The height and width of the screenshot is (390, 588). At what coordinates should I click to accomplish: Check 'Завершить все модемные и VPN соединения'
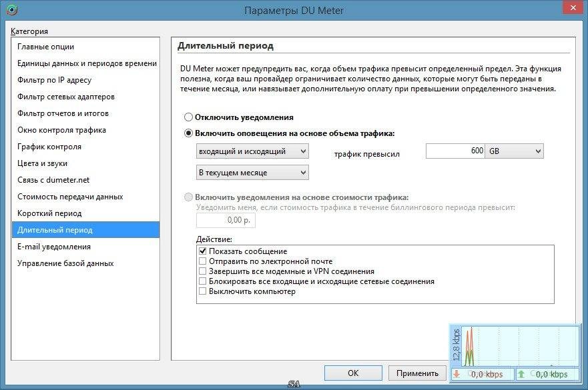point(202,271)
